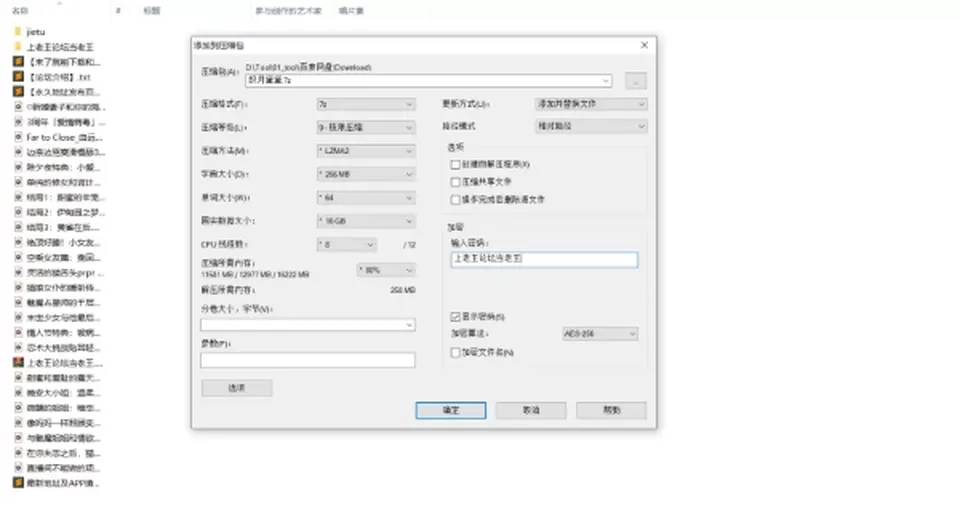
Task: Open the dictionary size dropdown showing 256 MB
Action: (x=366, y=174)
